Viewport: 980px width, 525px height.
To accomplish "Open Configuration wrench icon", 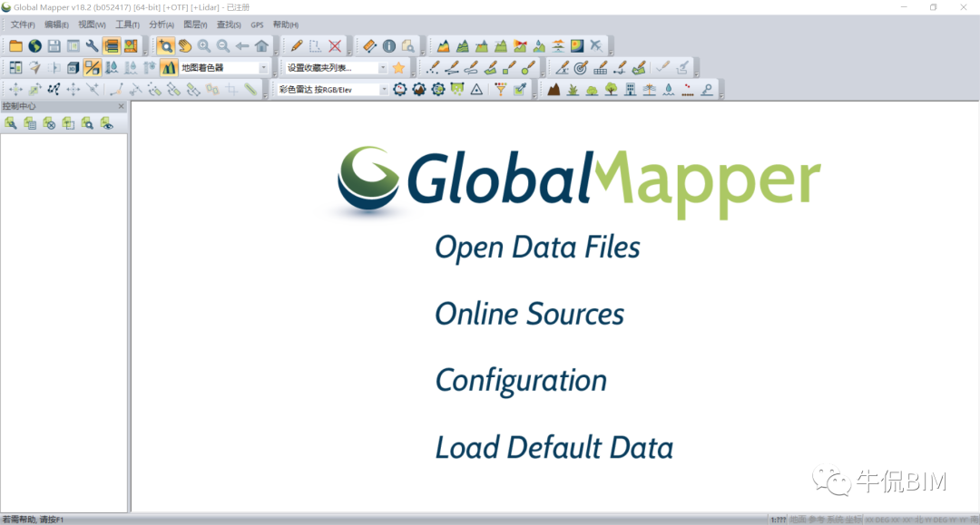I will (x=93, y=46).
